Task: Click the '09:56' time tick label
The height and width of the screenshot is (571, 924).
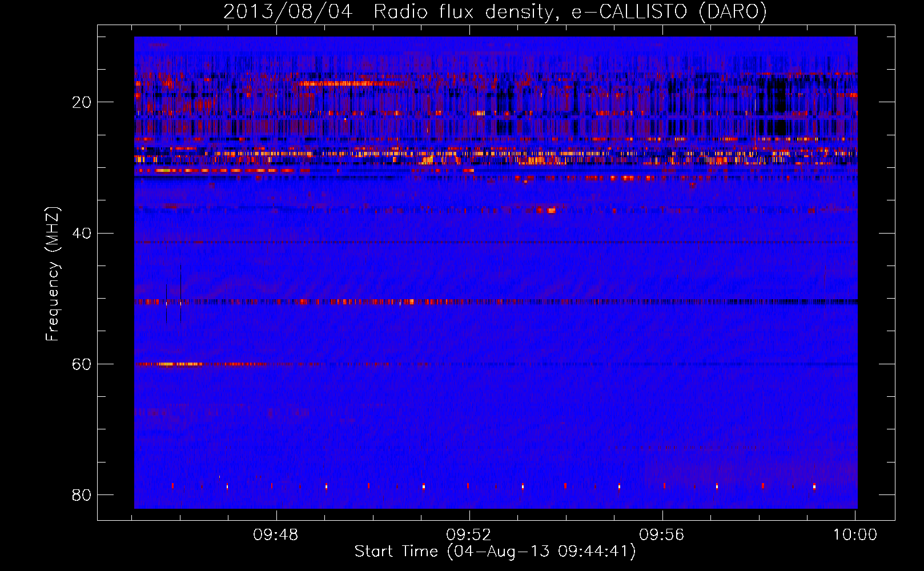Action: 662,535
